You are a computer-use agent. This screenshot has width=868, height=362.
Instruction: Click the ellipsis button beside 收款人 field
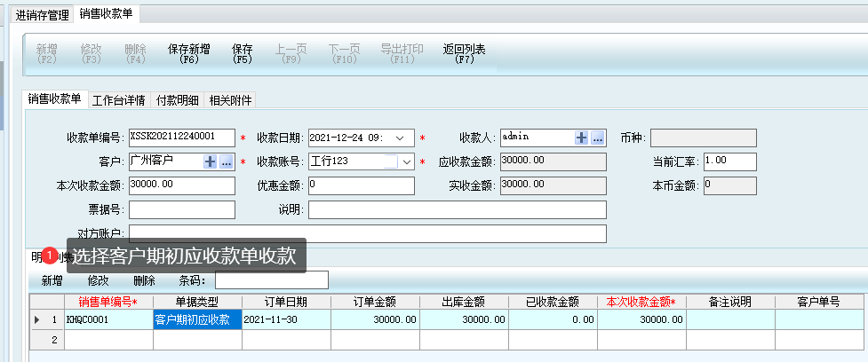coord(598,138)
